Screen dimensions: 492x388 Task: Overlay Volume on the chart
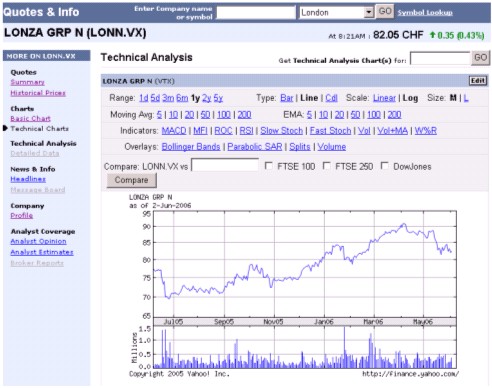pos(332,147)
